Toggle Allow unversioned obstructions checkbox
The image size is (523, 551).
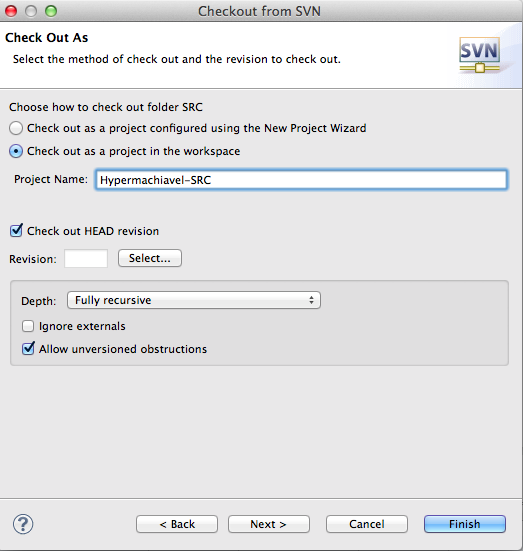pyautogui.click(x=28, y=349)
